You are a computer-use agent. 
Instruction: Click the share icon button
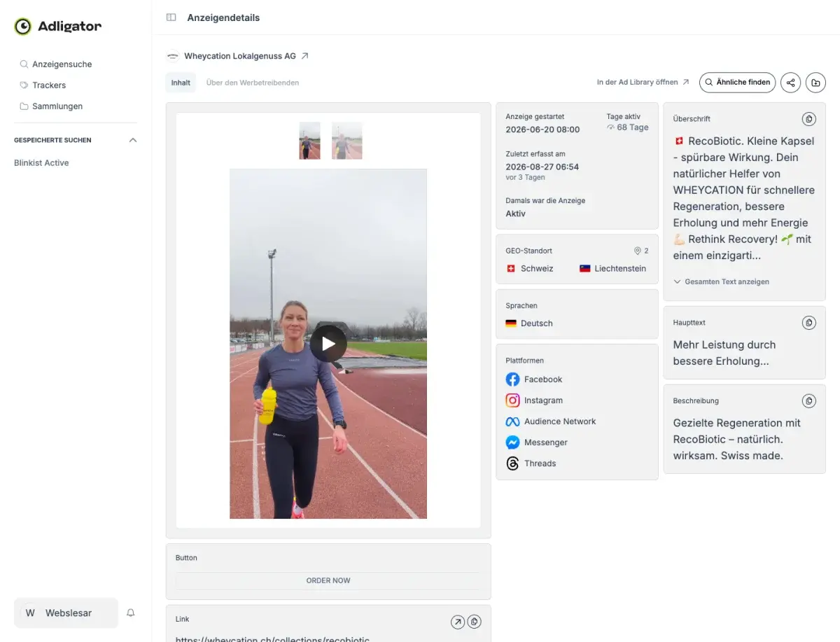[x=790, y=82]
